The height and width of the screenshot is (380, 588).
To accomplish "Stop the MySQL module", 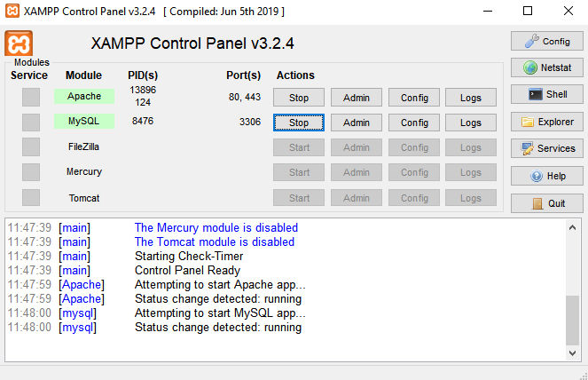I will 299,123.
